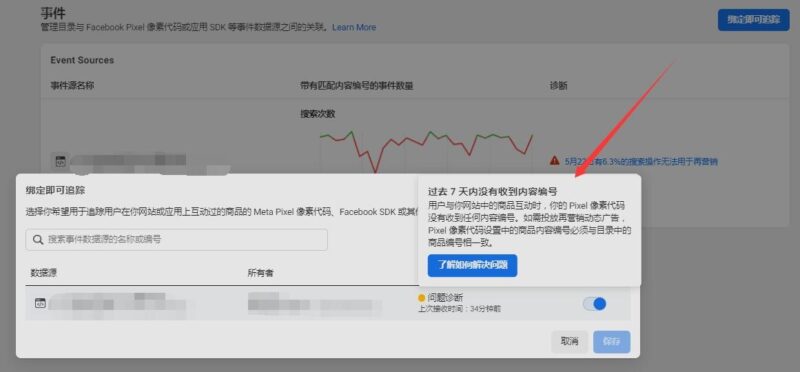800x372 pixels.
Task: Click the 保存 button
Action: (x=611, y=342)
